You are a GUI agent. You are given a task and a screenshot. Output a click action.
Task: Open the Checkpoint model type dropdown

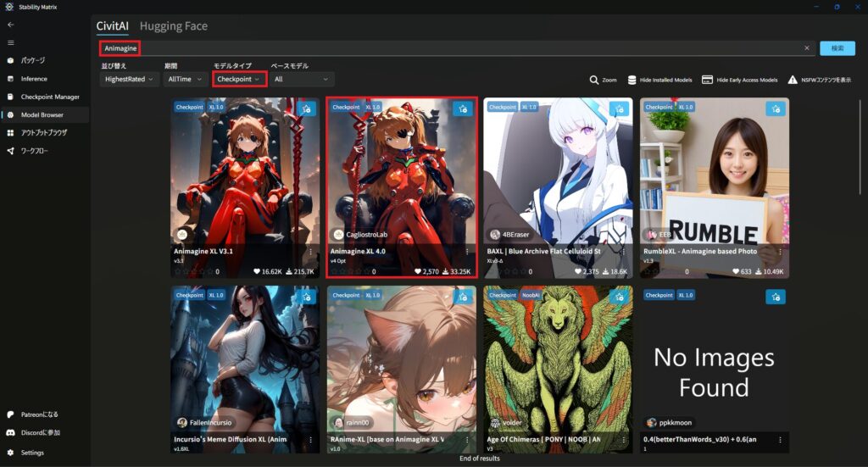pos(239,79)
